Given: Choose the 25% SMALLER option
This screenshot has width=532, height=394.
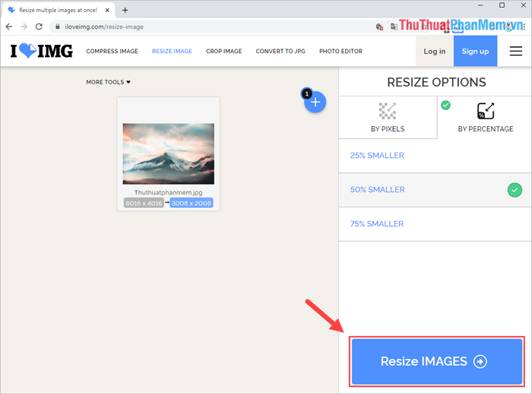Looking at the screenshot, I should [435, 156].
